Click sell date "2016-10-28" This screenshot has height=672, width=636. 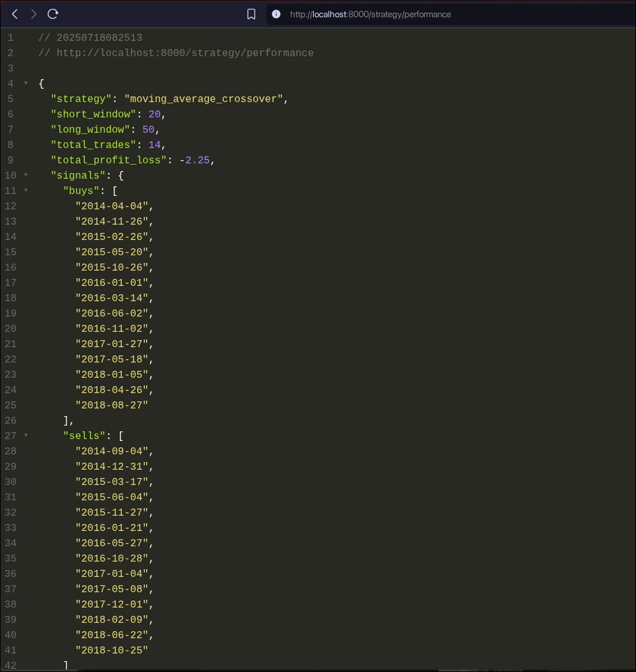click(x=112, y=558)
